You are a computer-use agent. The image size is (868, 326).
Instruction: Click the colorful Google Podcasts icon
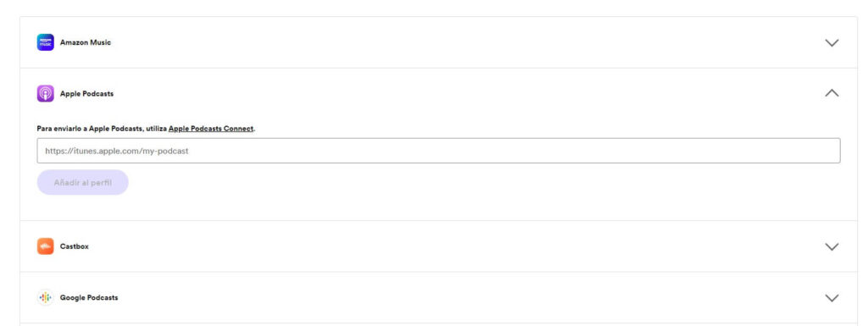point(46,297)
